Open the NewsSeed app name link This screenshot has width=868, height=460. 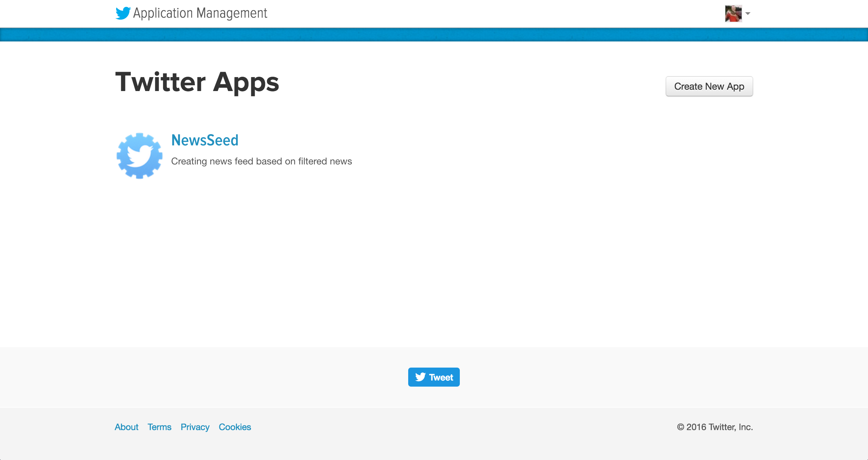pos(204,140)
